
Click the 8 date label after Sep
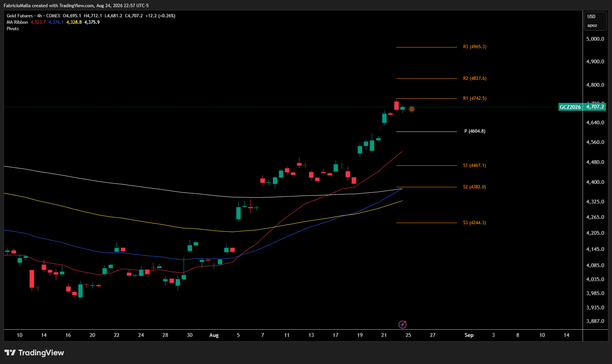518,335
